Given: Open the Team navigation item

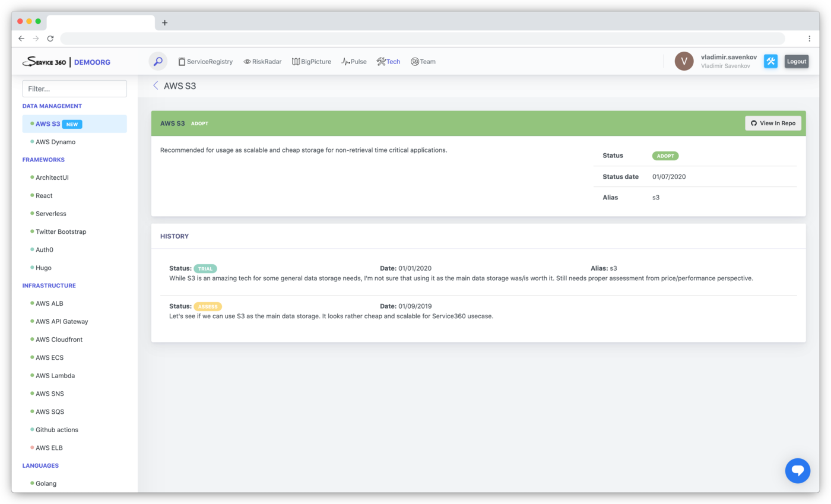Looking at the screenshot, I should [423, 62].
